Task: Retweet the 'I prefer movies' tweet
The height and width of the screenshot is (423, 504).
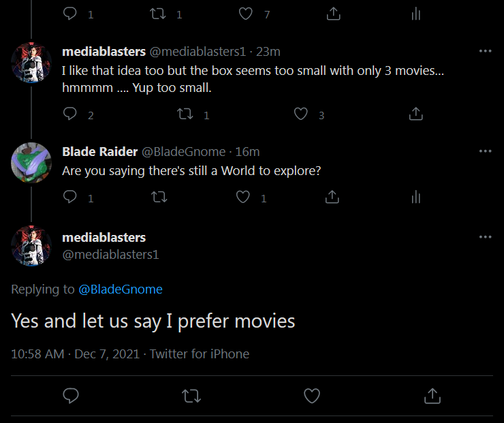Action: tap(192, 396)
